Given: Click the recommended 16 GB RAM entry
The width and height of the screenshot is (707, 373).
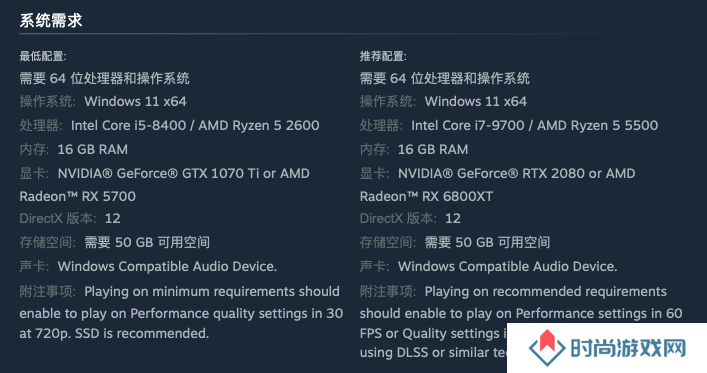Looking at the screenshot, I should (433, 149).
